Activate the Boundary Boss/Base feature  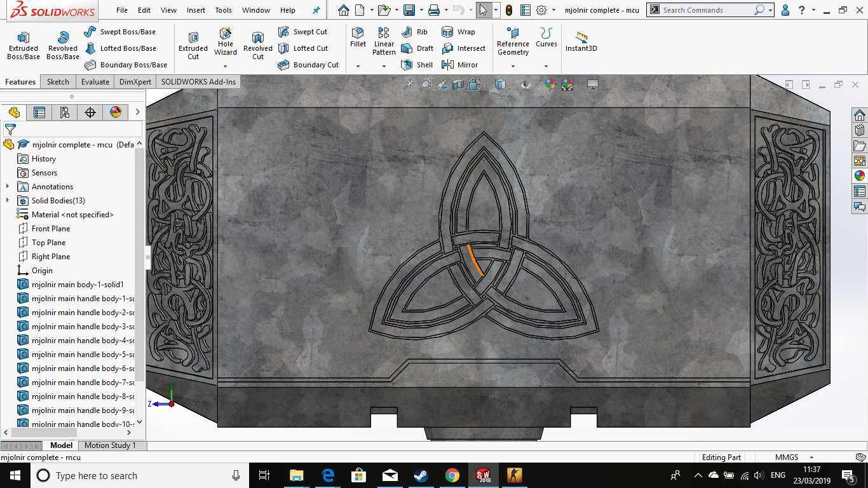[125, 65]
